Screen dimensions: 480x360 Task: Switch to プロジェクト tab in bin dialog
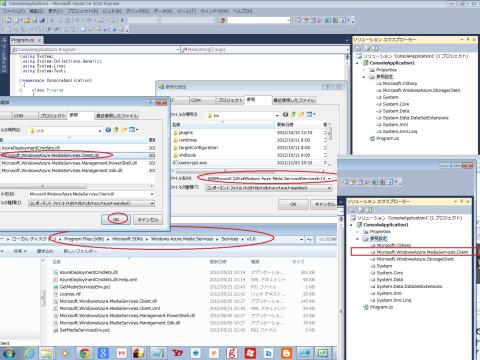230,100
